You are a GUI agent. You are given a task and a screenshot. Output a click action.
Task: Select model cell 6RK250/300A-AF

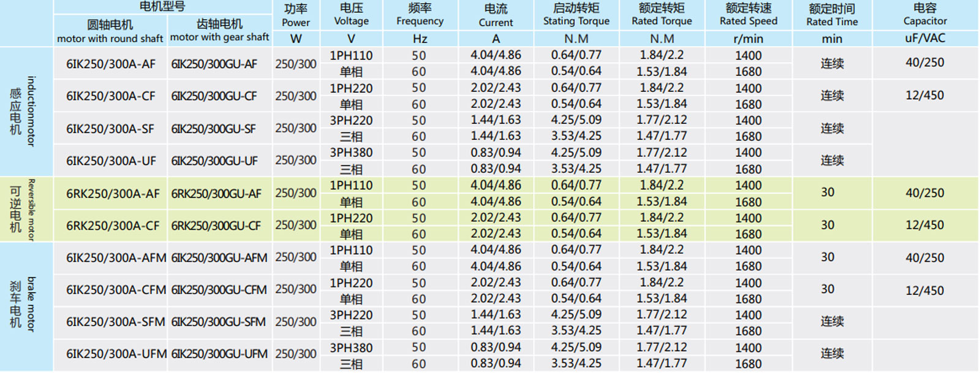(113, 194)
